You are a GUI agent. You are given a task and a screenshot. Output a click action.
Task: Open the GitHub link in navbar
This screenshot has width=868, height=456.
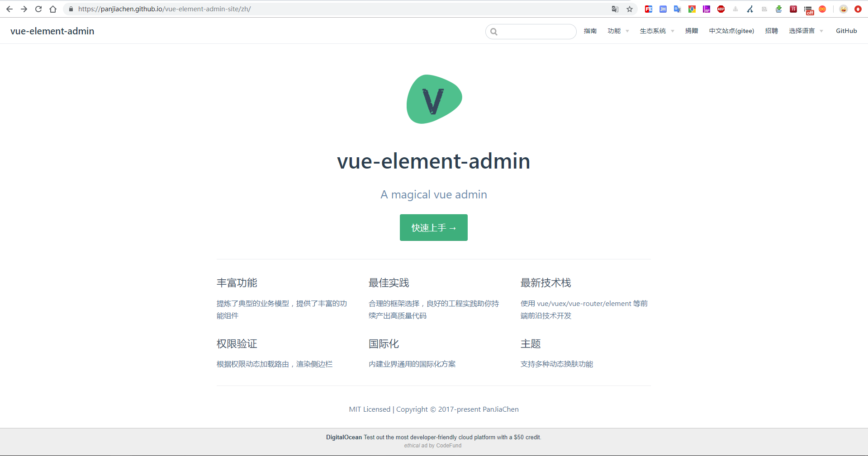click(846, 31)
